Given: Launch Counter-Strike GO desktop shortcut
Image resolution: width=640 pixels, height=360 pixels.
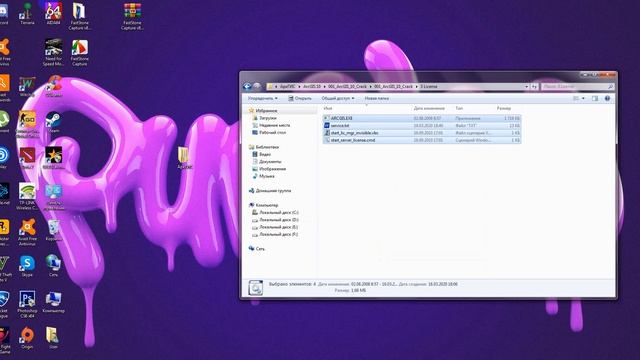Looking at the screenshot, I should point(27,124).
